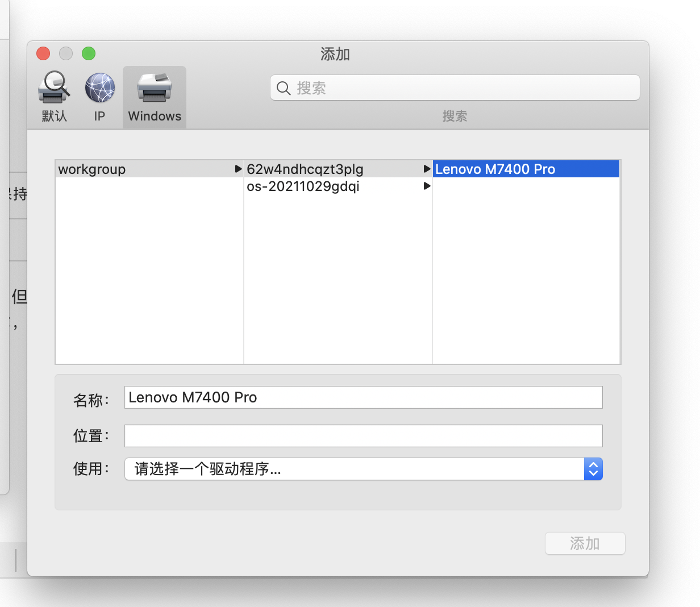
Task: Click the magnifier icon in search box
Action: pos(284,88)
